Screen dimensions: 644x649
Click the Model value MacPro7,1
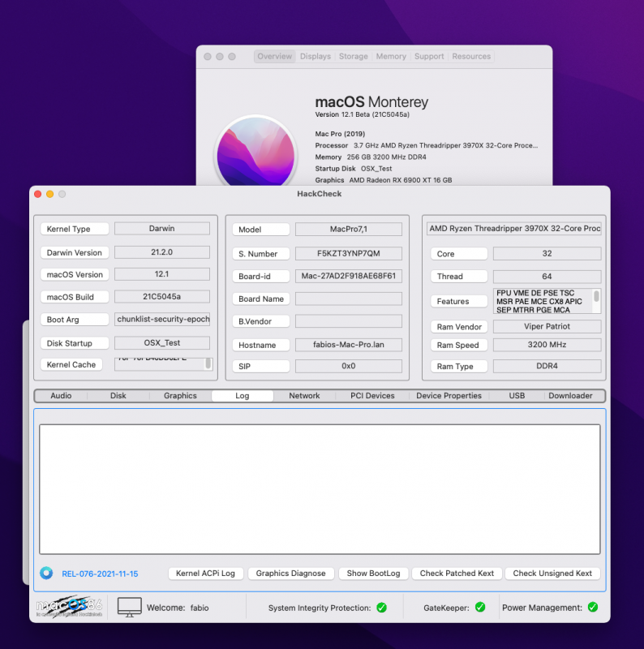(349, 229)
